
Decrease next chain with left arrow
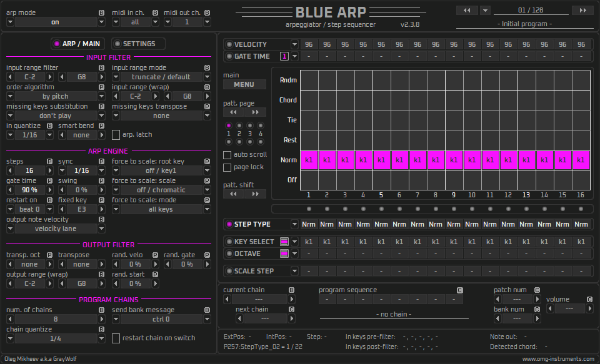[x=239, y=318]
